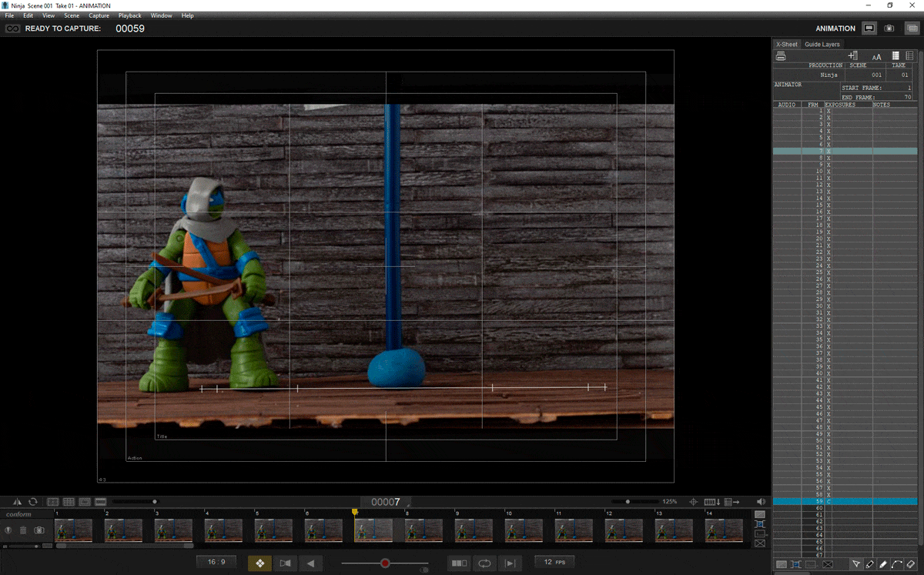Adjust the overlay opacity slider

click(x=135, y=502)
